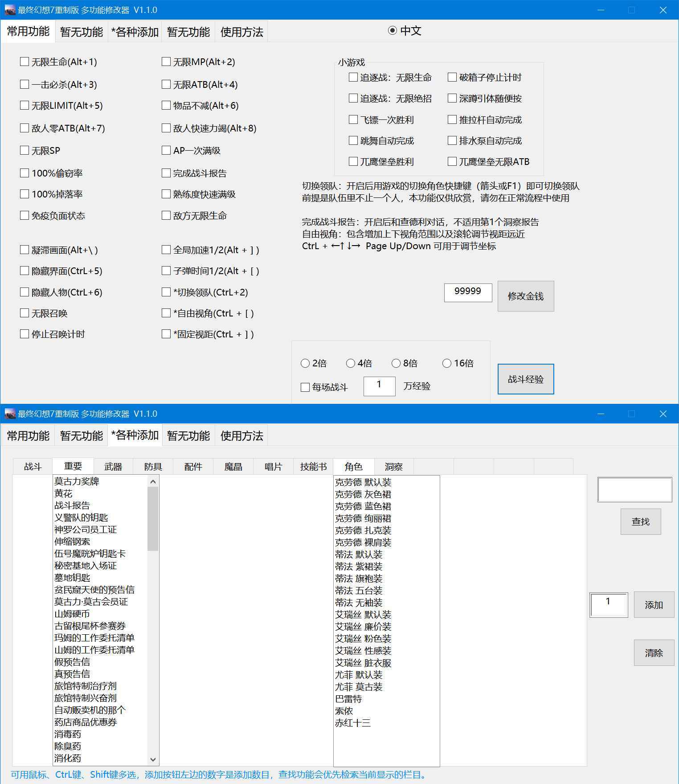
Task: Choose the 16倍 radio option
Action: (x=447, y=364)
